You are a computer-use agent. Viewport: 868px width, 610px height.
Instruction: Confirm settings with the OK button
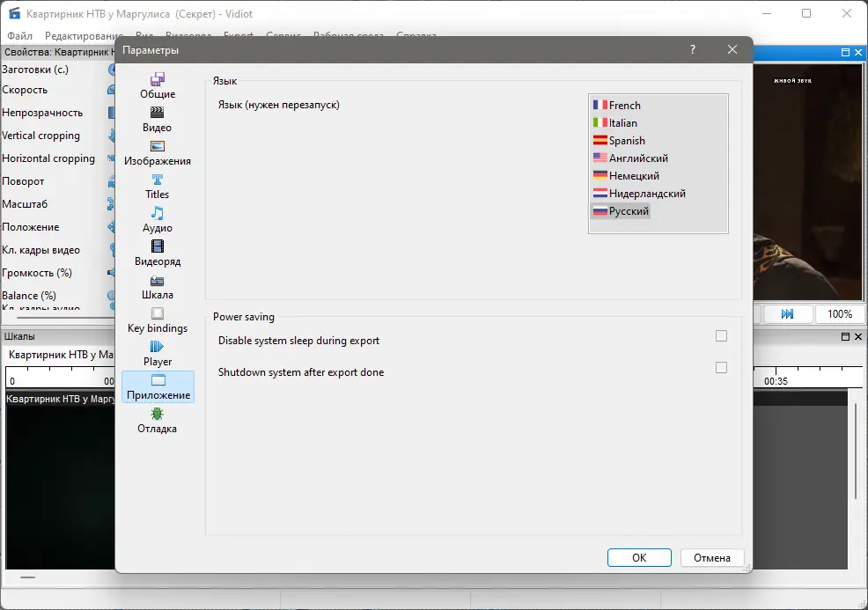tap(639, 557)
